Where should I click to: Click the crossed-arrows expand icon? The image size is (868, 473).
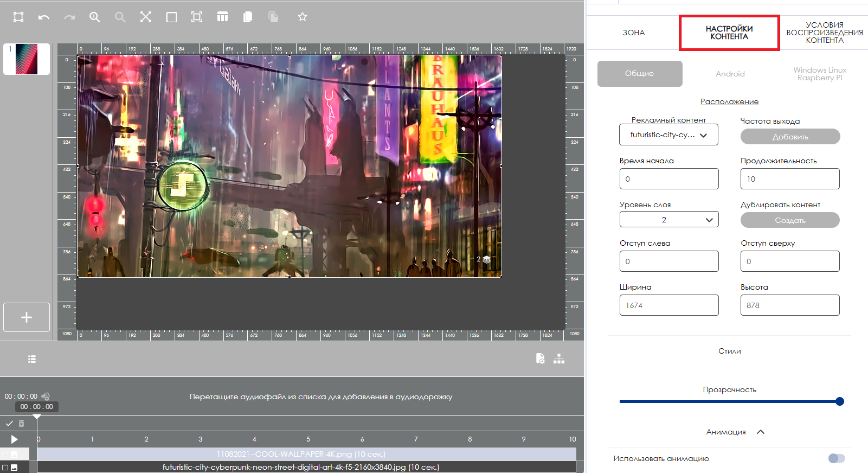coord(146,17)
